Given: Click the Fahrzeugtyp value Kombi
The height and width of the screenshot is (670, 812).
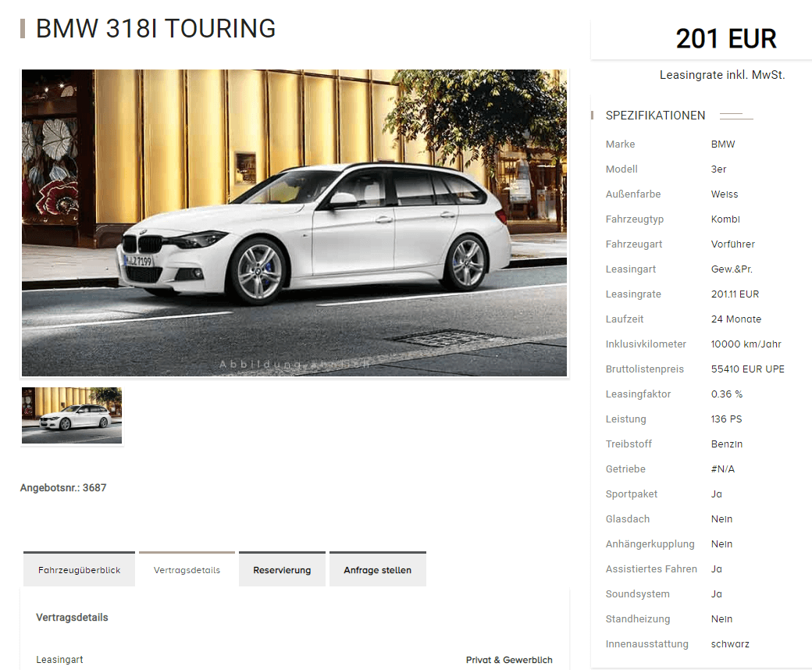Looking at the screenshot, I should (725, 219).
